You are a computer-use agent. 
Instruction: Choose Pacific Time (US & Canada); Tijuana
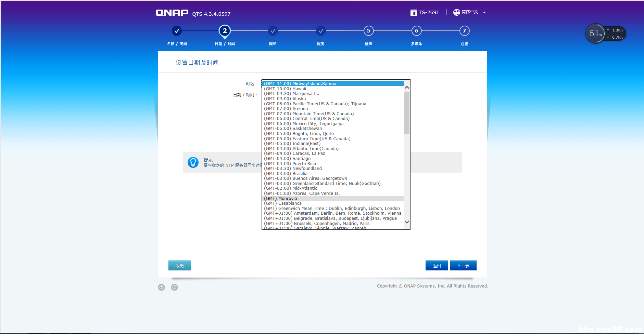point(315,104)
